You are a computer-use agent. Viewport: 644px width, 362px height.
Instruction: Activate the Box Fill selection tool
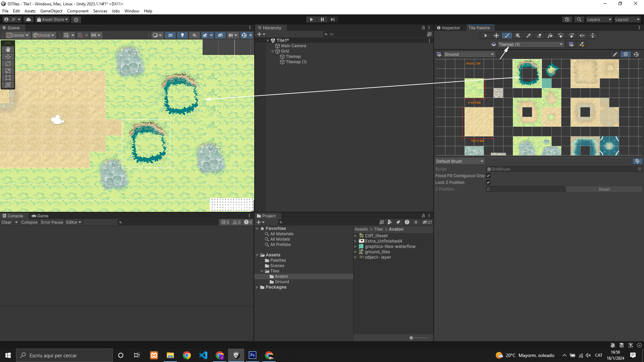(518, 36)
